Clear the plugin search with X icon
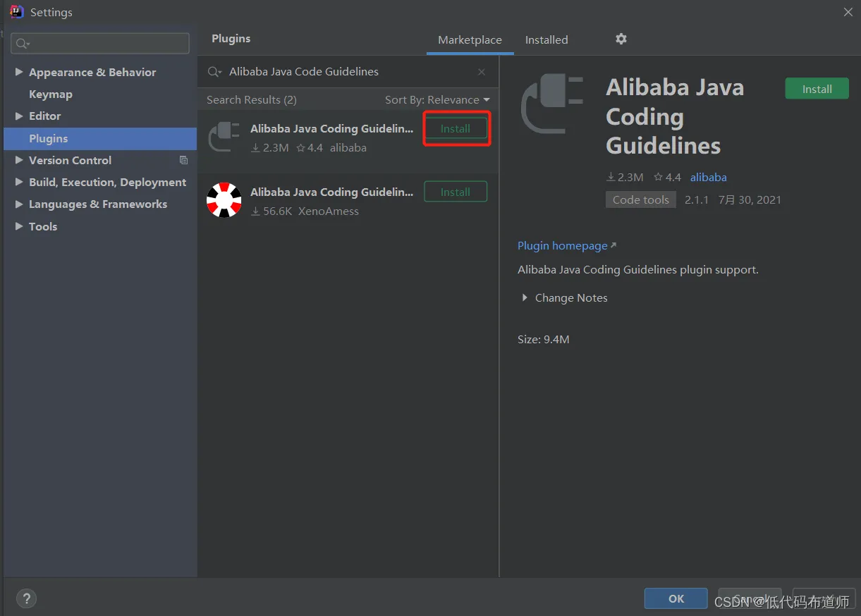This screenshot has width=861, height=616. [x=482, y=72]
